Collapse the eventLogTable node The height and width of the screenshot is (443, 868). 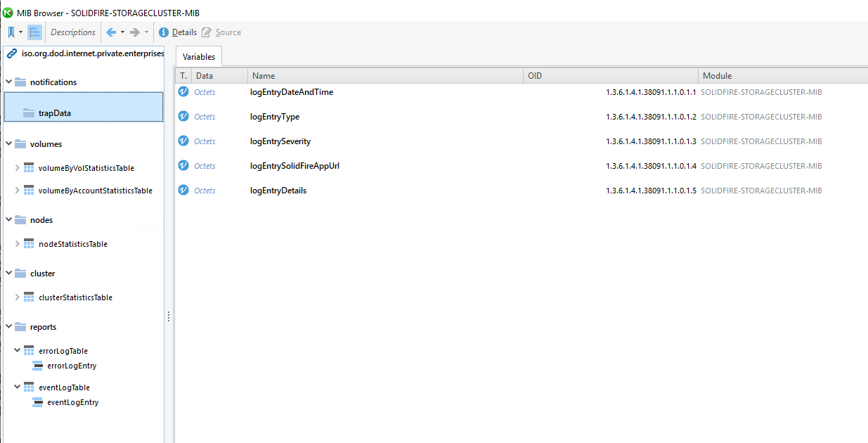coord(17,387)
